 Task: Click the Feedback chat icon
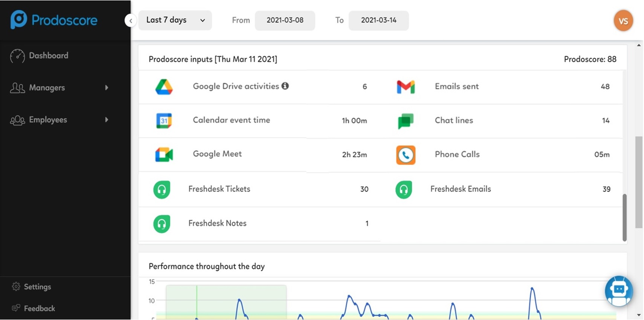point(16,308)
